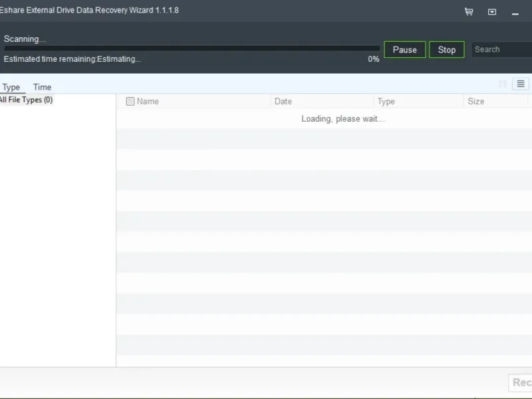Viewport: 532px width, 399px height.
Task: Minimize the Data Recovery Wizard window
Action: click(515, 13)
